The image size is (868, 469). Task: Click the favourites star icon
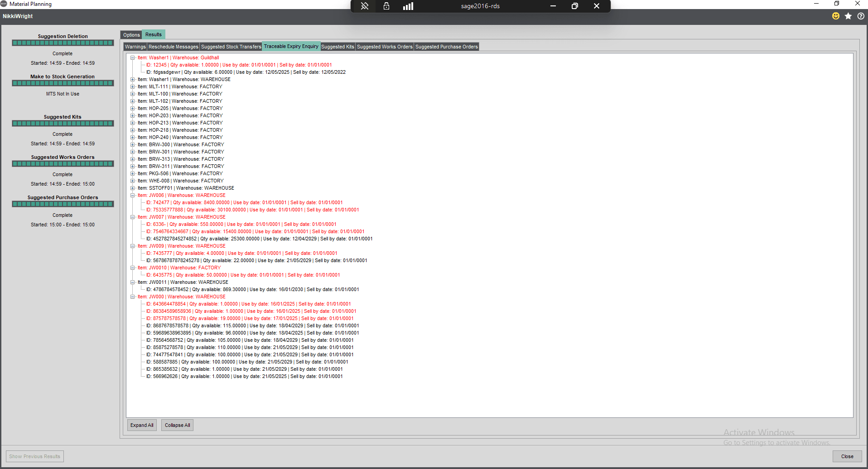pyautogui.click(x=848, y=16)
